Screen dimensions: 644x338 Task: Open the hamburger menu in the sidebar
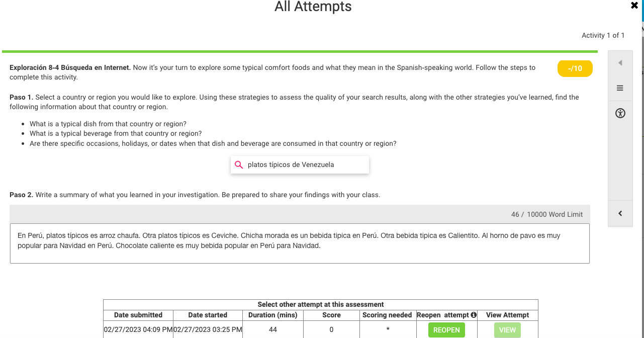620,88
